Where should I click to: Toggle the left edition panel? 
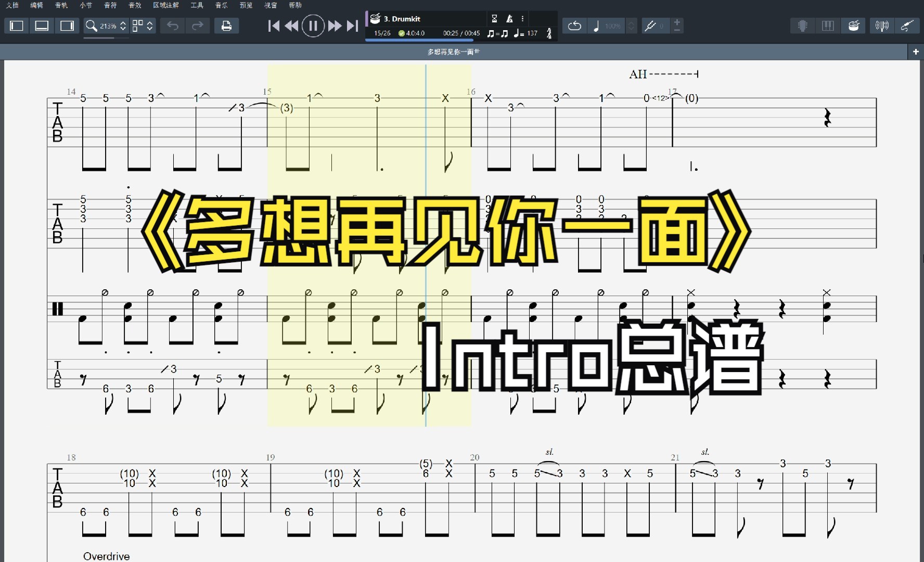(x=17, y=25)
